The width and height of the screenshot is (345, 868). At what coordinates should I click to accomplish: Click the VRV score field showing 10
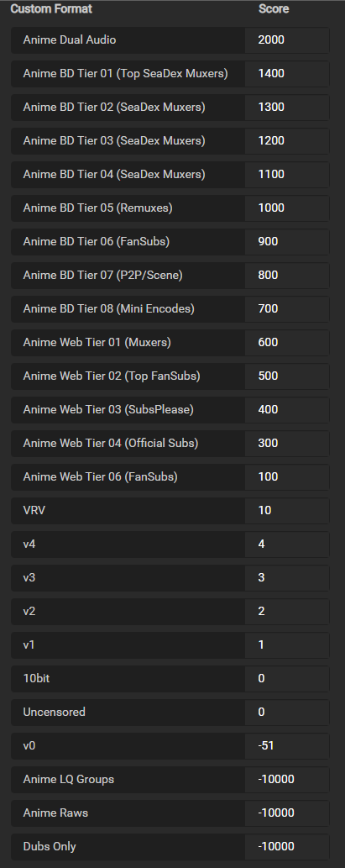[x=286, y=511]
